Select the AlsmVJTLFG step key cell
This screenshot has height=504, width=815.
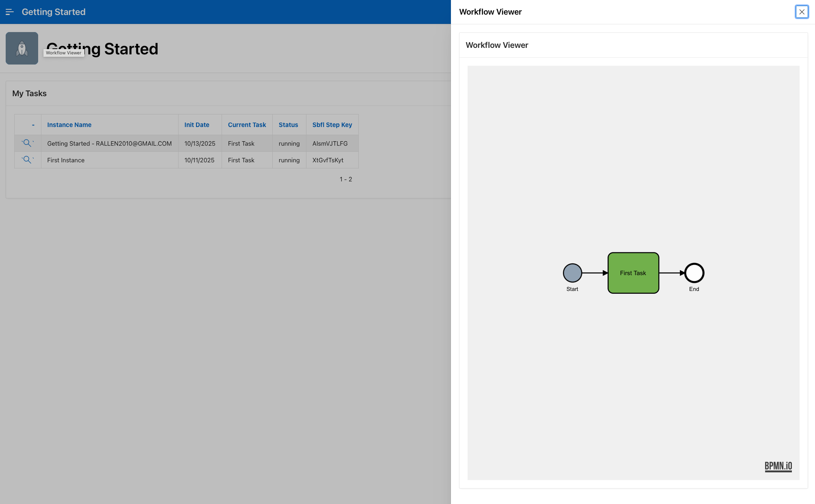click(x=330, y=144)
